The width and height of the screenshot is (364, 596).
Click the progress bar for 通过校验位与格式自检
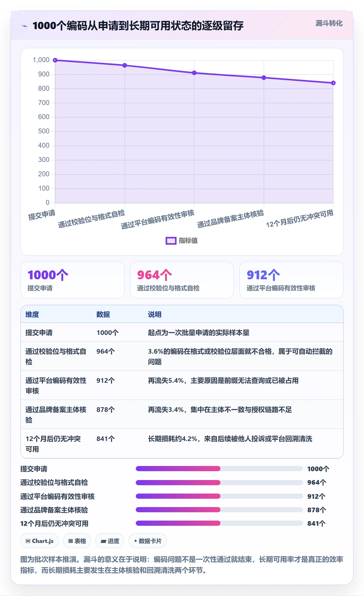[219, 483]
